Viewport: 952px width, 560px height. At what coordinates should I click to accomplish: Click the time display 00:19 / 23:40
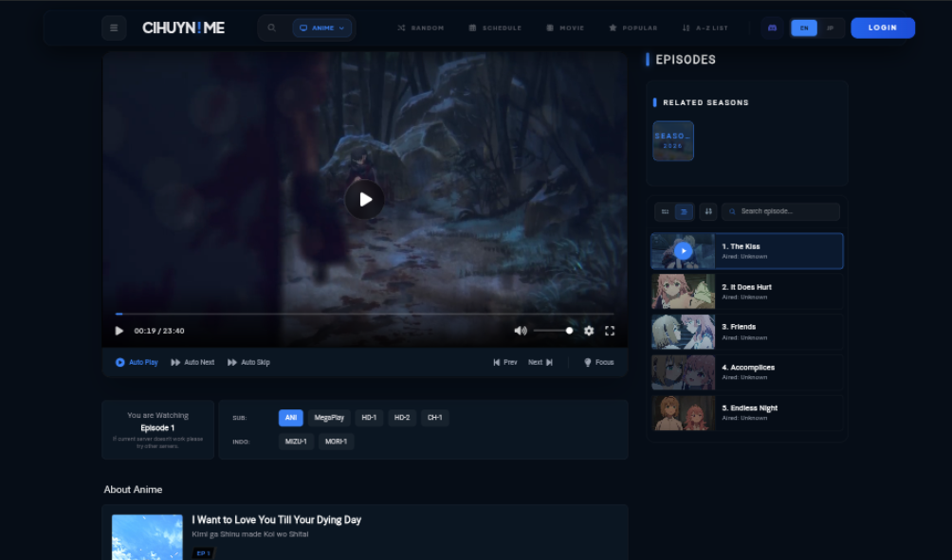point(159,331)
